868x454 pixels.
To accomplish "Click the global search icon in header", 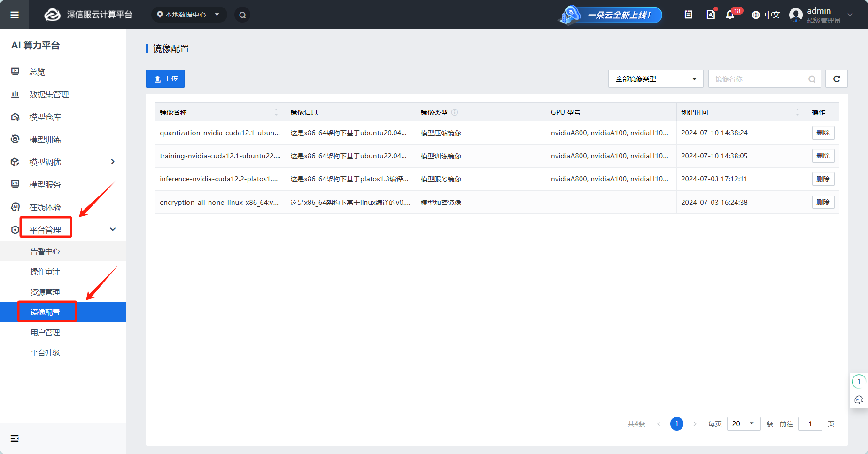I will pos(242,15).
